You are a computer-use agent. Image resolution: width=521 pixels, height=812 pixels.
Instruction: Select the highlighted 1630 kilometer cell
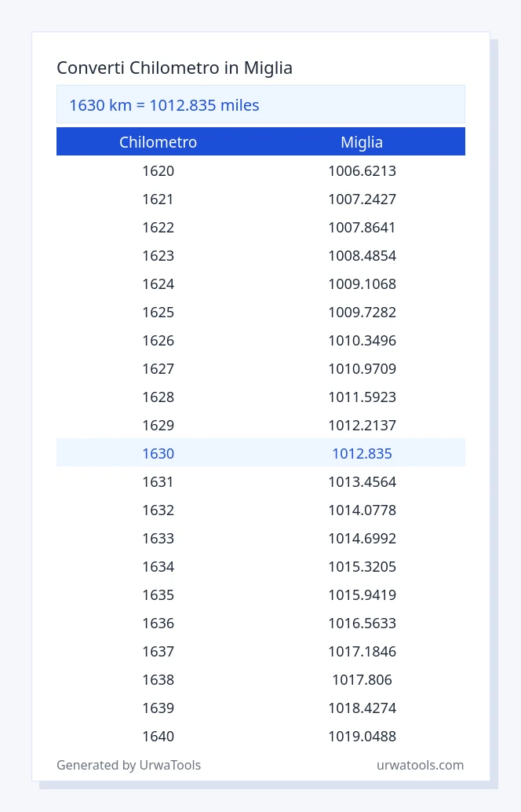coord(158,453)
